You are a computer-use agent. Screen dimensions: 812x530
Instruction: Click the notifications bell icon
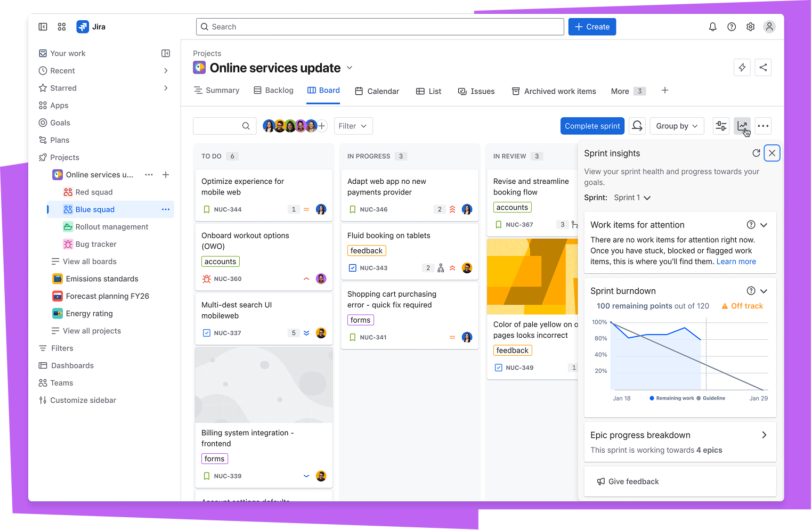(712, 27)
